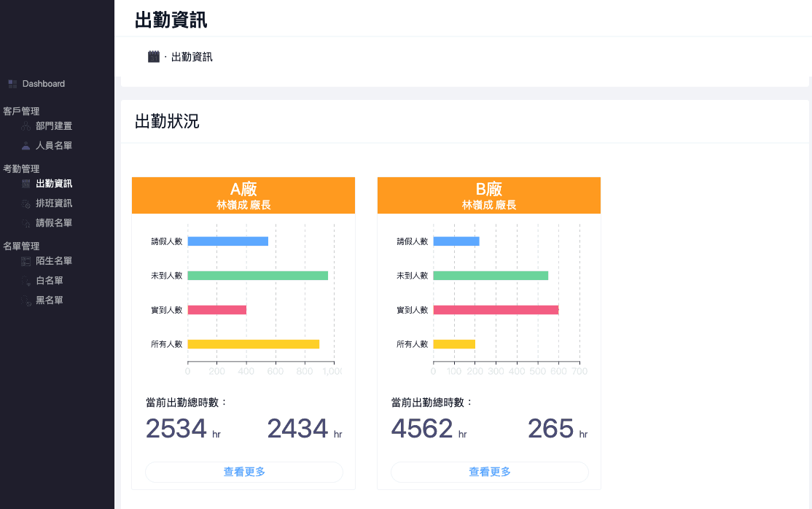Click B廠 green 未到人數 bar
The width and height of the screenshot is (812, 509).
[491, 275]
